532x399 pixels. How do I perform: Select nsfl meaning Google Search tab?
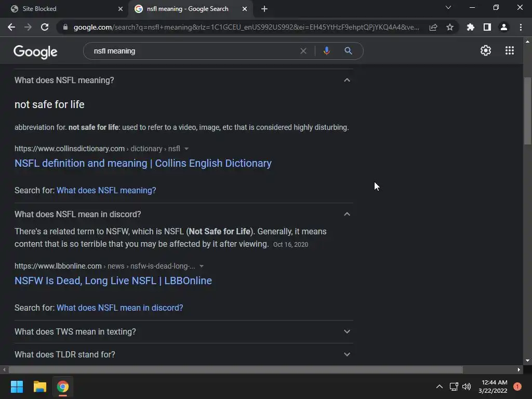[191, 9]
